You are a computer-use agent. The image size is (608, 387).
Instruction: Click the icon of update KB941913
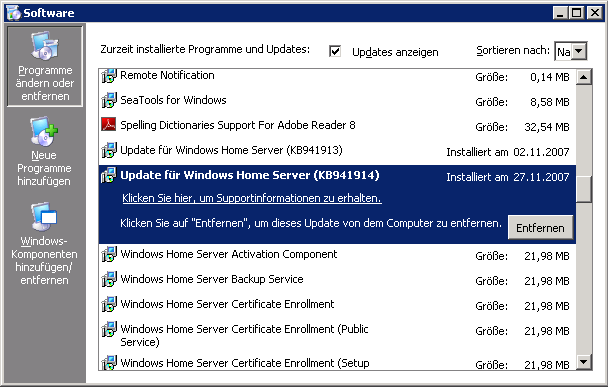(109, 150)
